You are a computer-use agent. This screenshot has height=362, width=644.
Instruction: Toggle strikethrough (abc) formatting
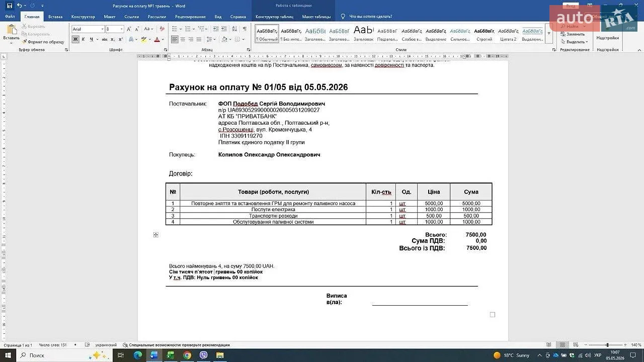click(x=105, y=39)
